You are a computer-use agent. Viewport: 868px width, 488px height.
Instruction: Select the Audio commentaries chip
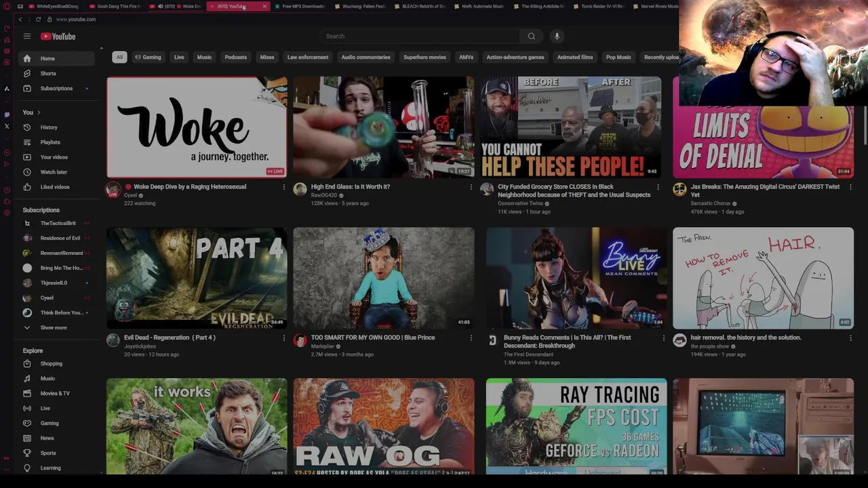coord(366,57)
